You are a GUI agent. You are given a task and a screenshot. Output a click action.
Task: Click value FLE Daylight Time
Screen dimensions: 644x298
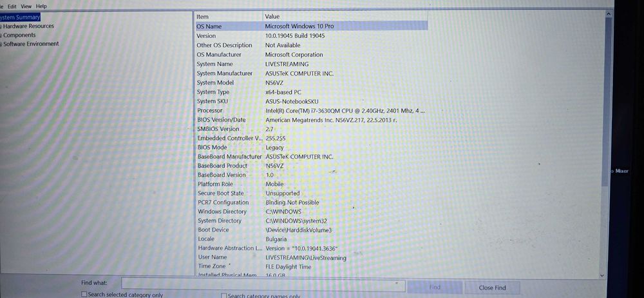289,267
